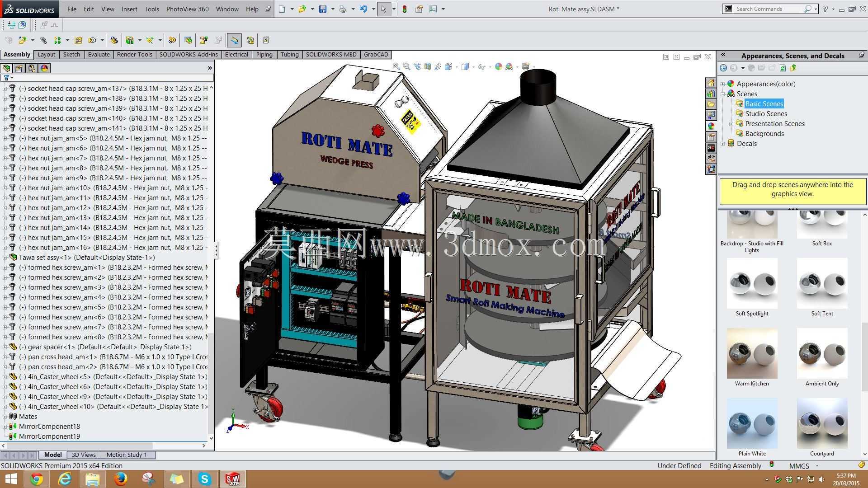Screen dimensions: 868x488
Task: Click the Linear Component Pattern icon
Action: [57, 40]
